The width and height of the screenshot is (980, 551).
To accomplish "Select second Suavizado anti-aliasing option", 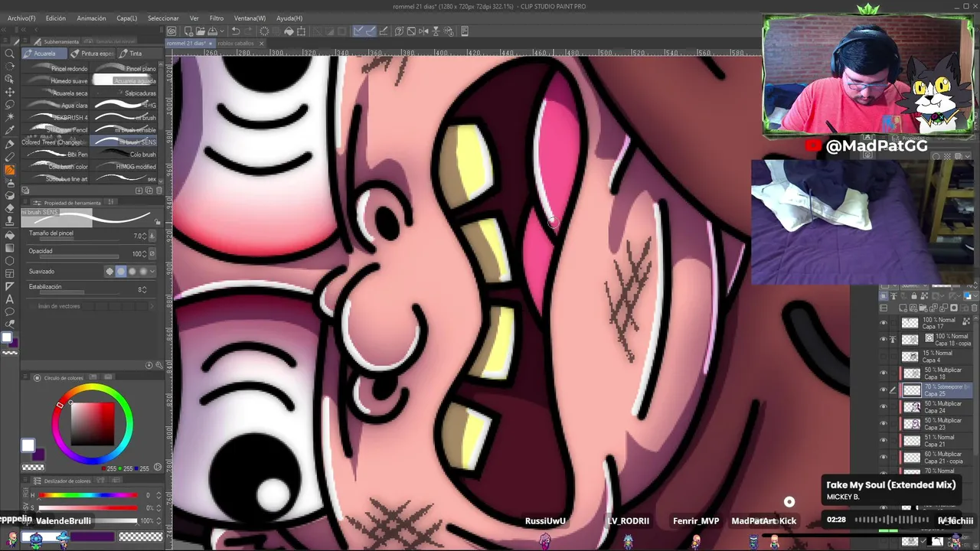I will coord(120,272).
